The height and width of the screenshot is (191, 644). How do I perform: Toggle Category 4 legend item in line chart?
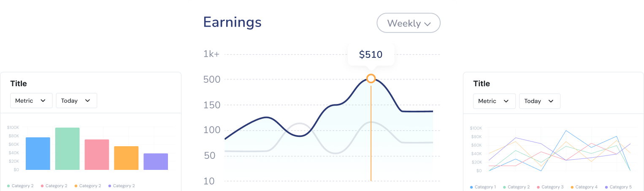pos(584,187)
